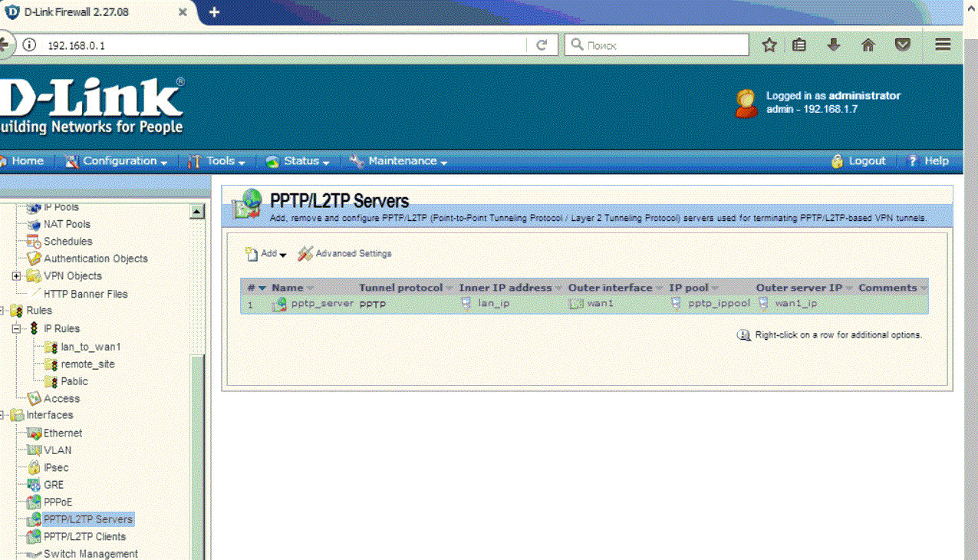Open the Home menu item
The image size is (978, 560).
point(21,161)
